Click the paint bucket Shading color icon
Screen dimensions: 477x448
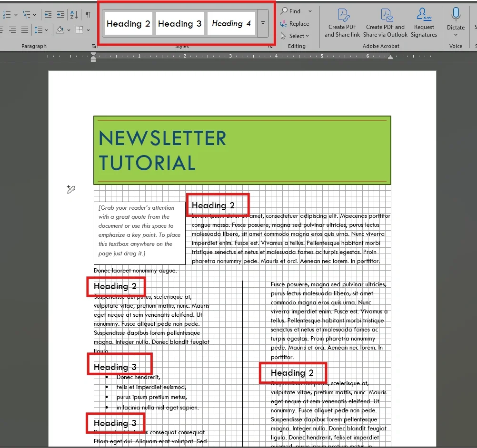pos(60,30)
